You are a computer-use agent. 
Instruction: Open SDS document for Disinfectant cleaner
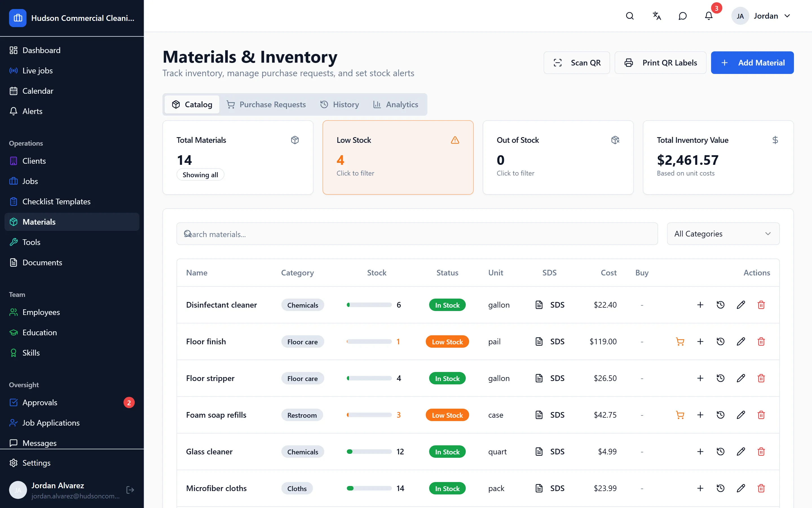click(550, 305)
